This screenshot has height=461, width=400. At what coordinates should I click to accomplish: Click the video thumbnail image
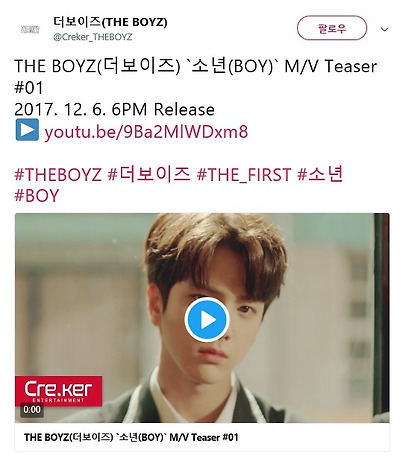pos(202,318)
